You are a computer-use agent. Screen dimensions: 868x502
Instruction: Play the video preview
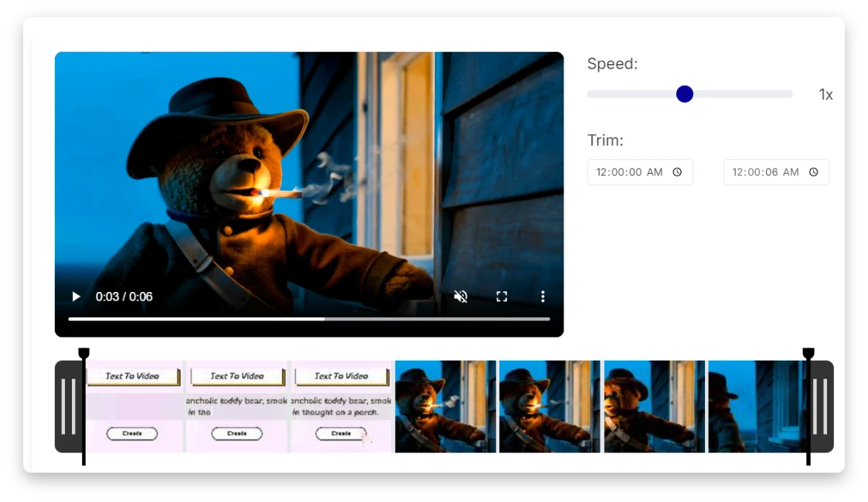[x=77, y=297]
